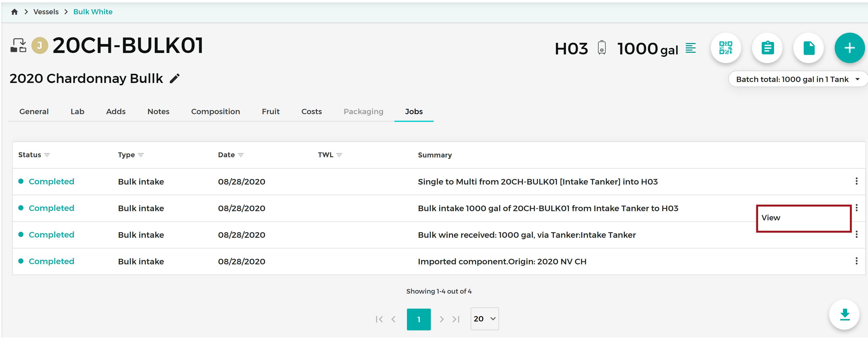
Task: Open the Bulk White breadcrumb link
Action: (x=93, y=12)
